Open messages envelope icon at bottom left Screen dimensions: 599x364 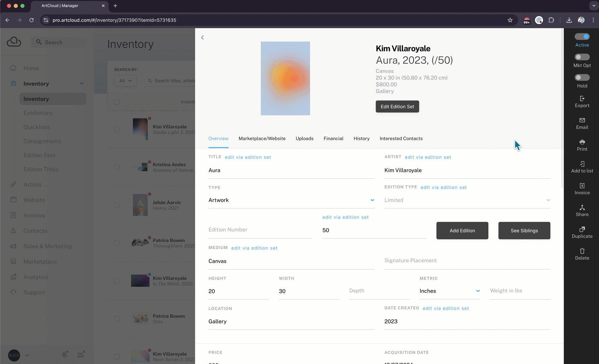(x=81, y=355)
